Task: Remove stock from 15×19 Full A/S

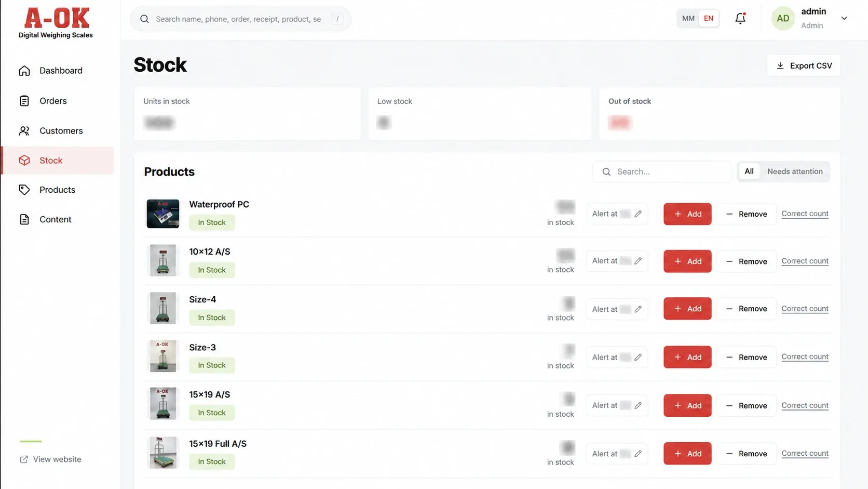Action: (746, 454)
